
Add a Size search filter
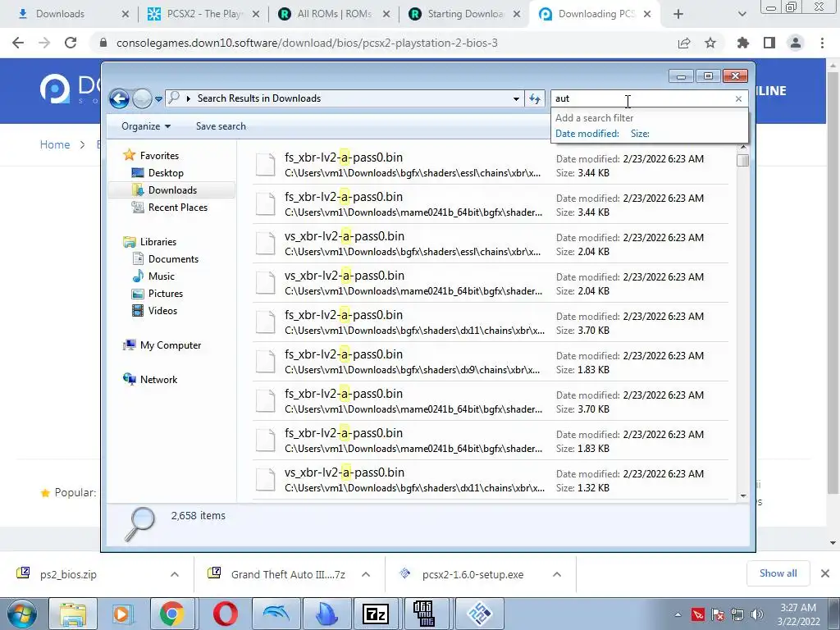[x=640, y=134]
